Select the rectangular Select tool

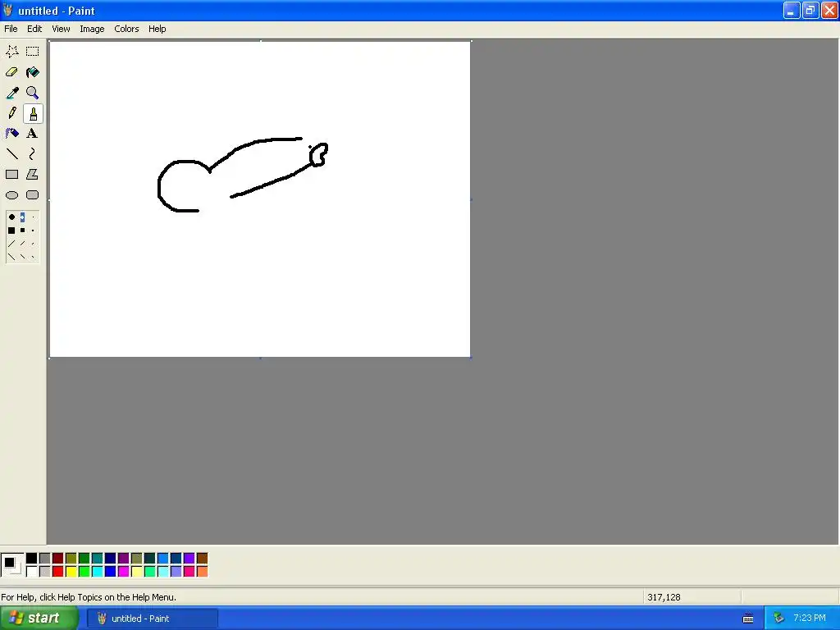tap(33, 52)
